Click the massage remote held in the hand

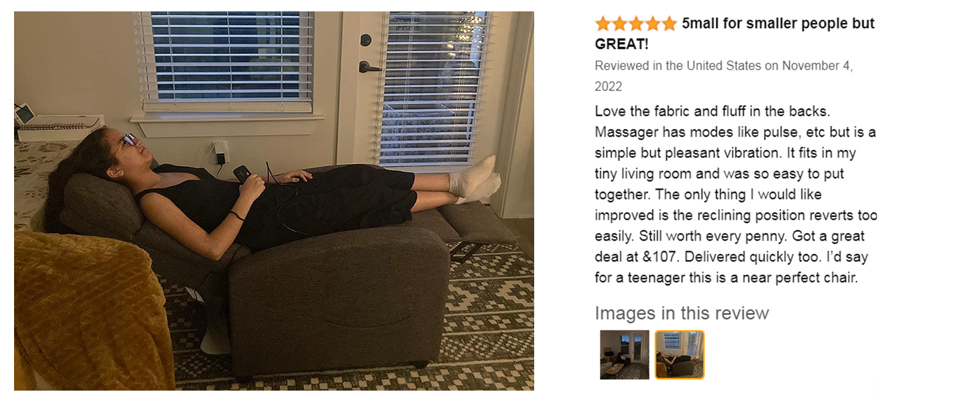242,173
